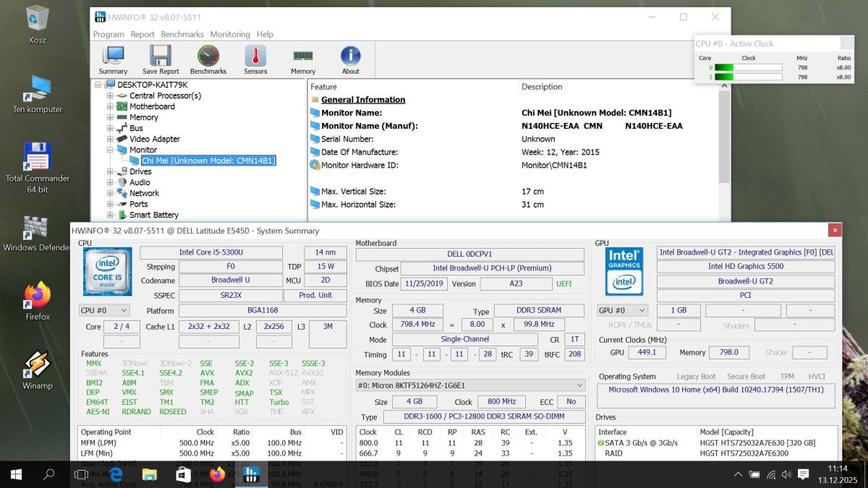The width and height of the screenshot is (868, 488).
Task: Open Task View on the taskbar
Action: click(x=82, y=474)
